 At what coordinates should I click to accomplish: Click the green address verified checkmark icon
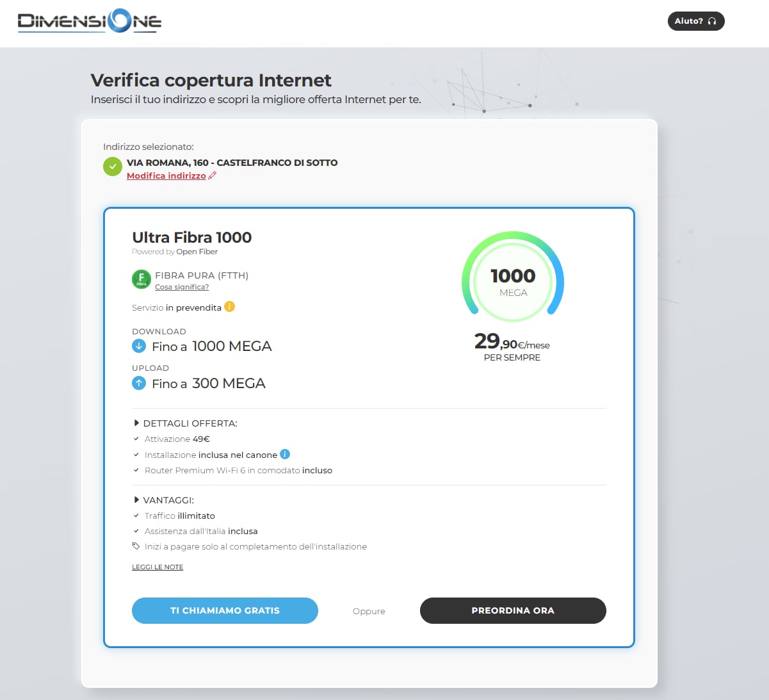[x=113, y=167]
